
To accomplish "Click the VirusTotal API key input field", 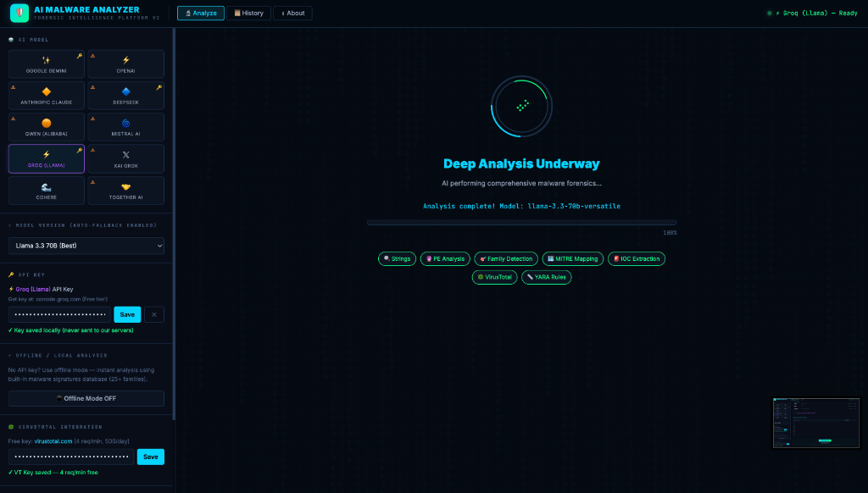I will click(71, 457).
